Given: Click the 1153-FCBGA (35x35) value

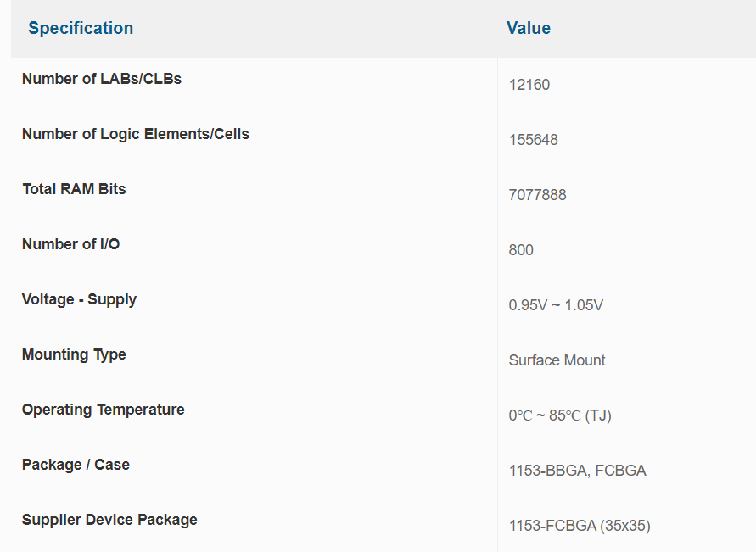Looking at the screenshot, I should (580, 526).
